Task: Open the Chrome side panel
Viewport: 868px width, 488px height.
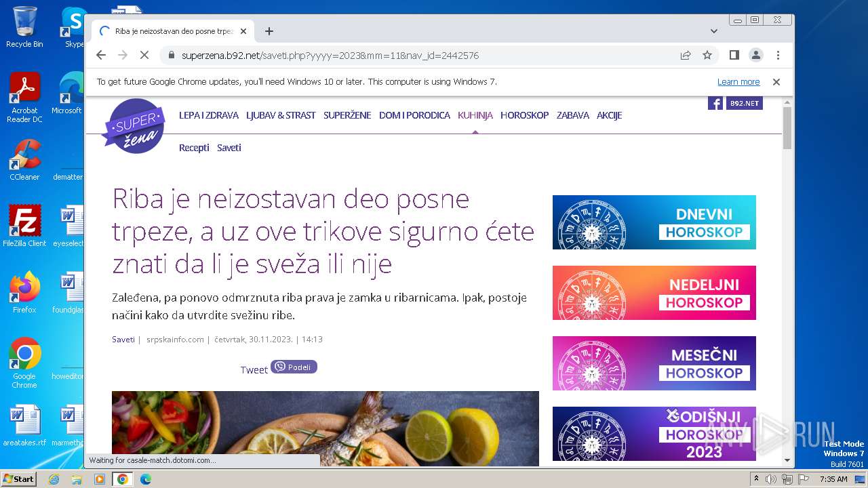Action: pos(734,55)
